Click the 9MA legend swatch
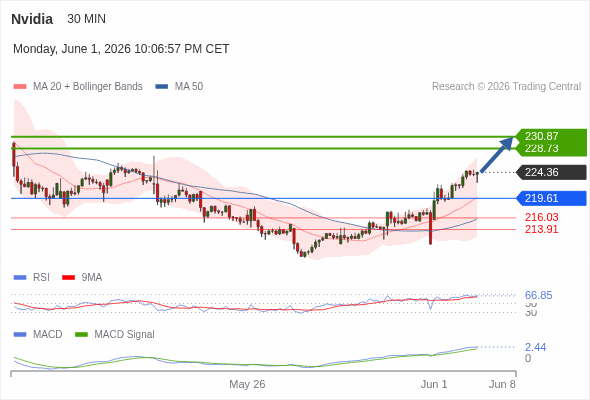The image size is (590, 400). pos(68,278)
